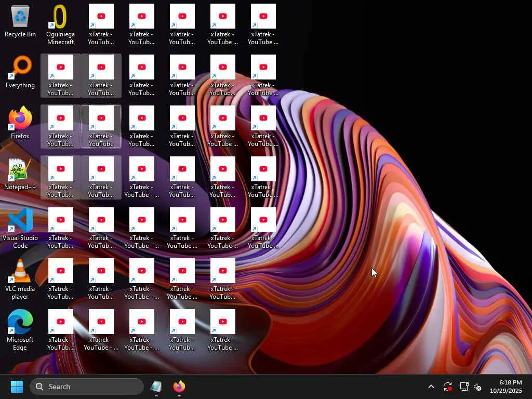The height and width of the screenshot is (399, 532).
Task: Click the taskbar Search box
Action: pos(87,387)
